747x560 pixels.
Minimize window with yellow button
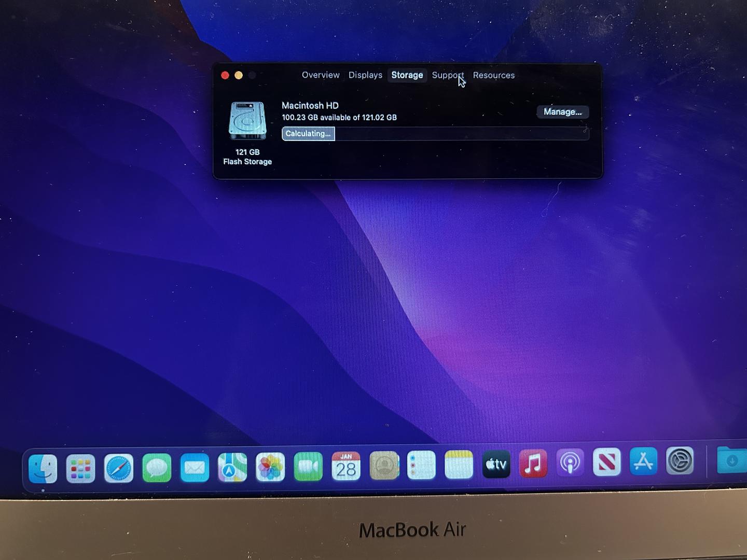(x=239, y=75)
